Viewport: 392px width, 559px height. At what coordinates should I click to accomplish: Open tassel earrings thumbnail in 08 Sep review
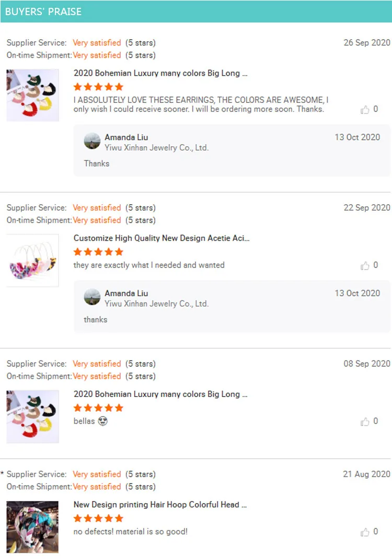(x=32, y=416)
